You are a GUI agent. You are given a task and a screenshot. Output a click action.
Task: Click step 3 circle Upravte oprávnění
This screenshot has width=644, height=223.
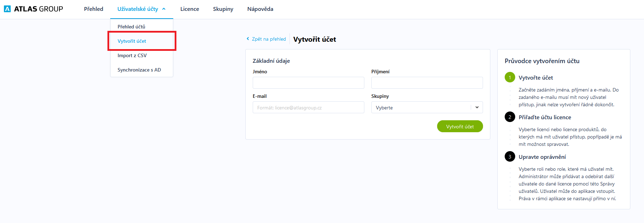click(x=510, y=157)
